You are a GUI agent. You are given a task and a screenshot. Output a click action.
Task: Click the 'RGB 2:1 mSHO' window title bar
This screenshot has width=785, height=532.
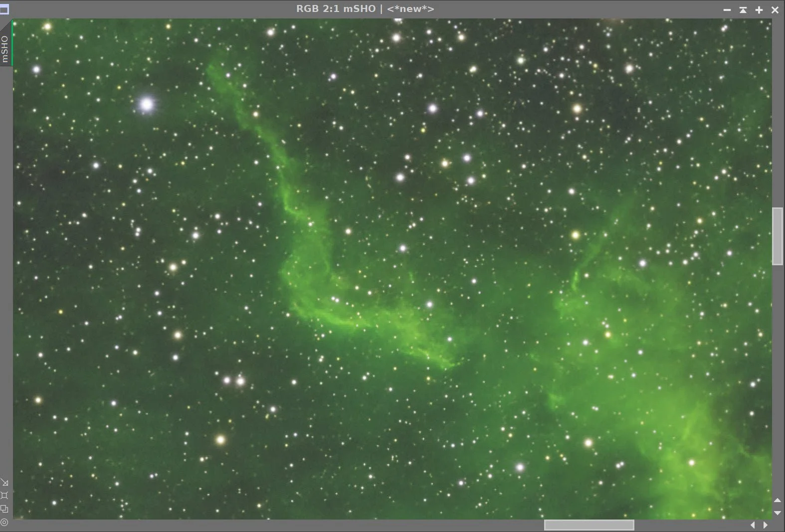click(365, 9)
